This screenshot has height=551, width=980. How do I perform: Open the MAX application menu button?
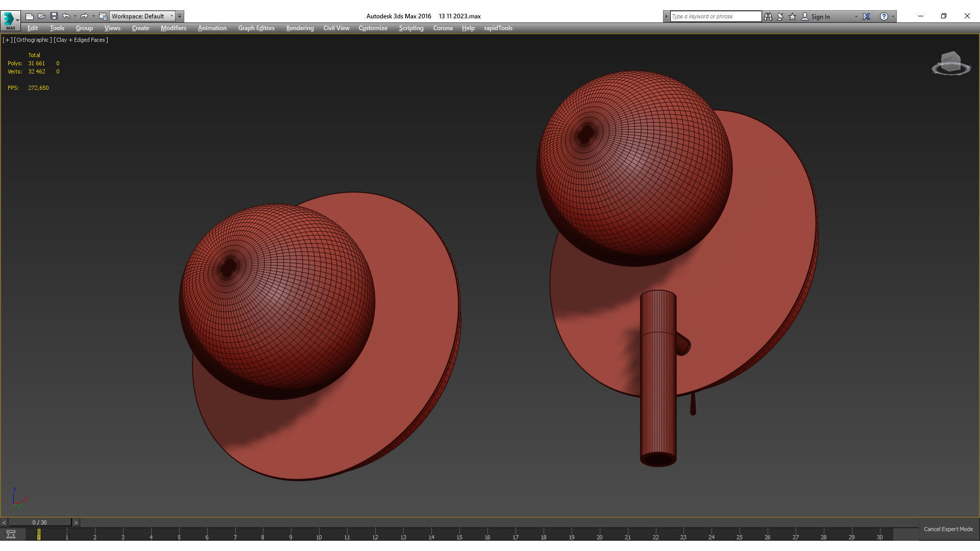[10, 20]
